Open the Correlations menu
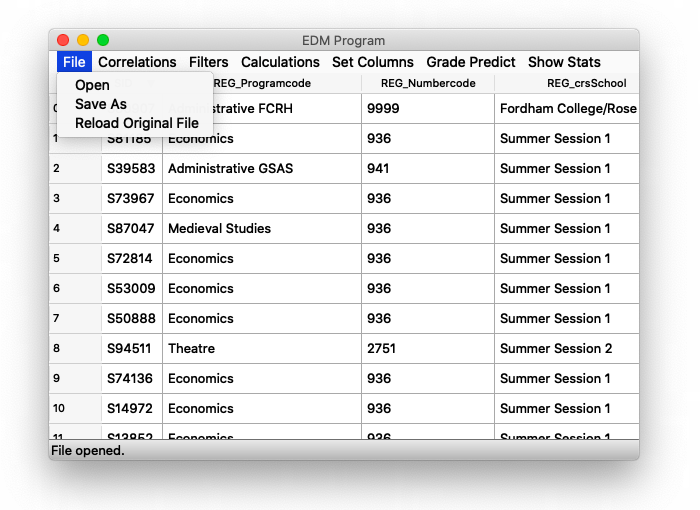This screenshot has width=700, height=510. click(x=137, y=62)
